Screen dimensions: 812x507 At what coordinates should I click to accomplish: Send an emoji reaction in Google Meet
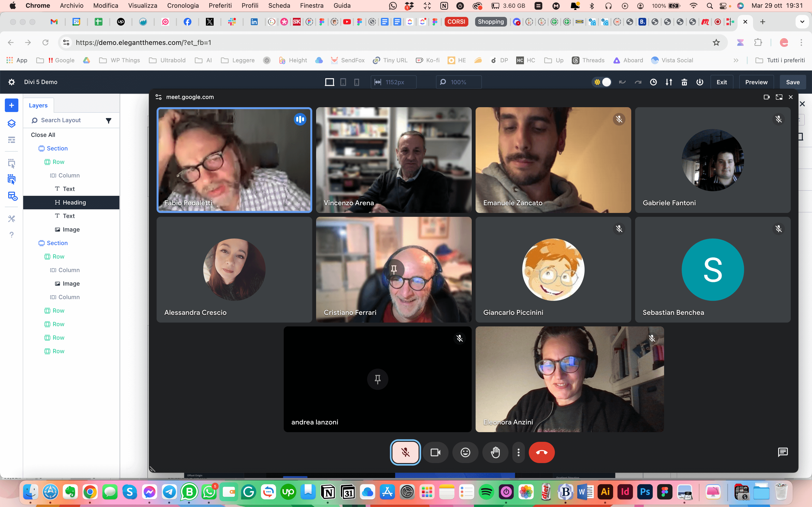(465, 452)
